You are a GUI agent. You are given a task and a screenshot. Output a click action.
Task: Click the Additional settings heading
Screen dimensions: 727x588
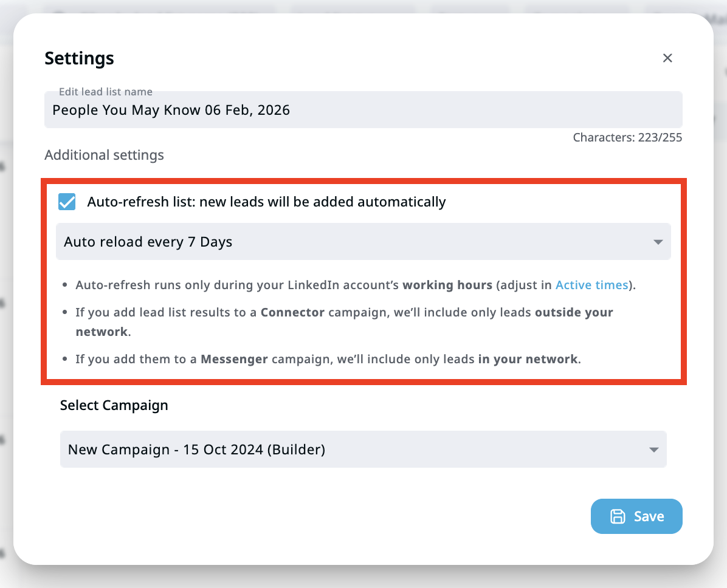click(105, 155)
